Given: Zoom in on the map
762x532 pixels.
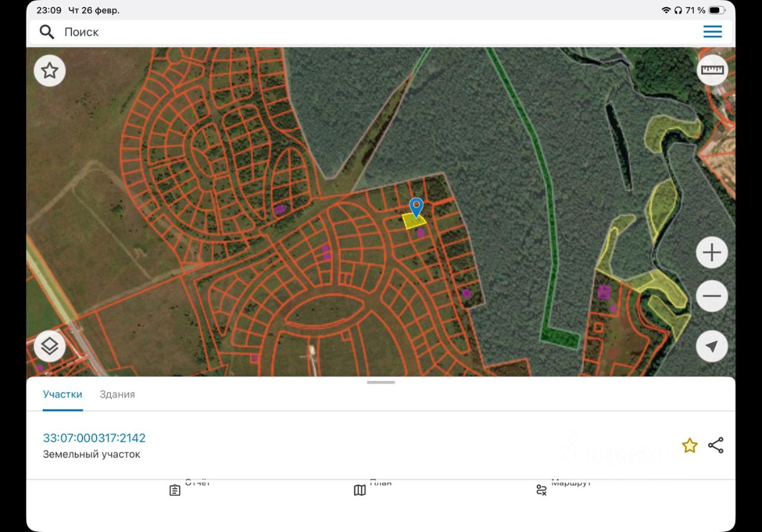Looking at the screenshot, I should point(712,253).
